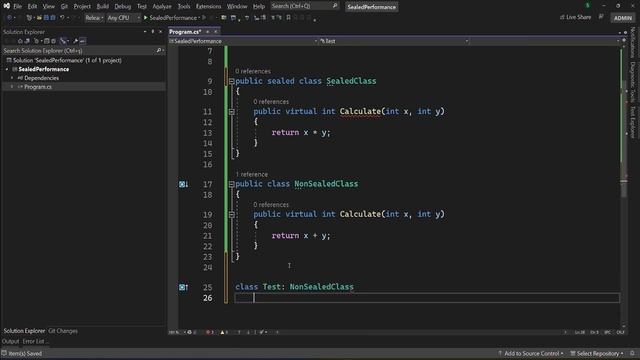The width and height of the screenshot is (640, 360).
Task: Click the horizontal scrollbar of the editor
Action: 420,332
